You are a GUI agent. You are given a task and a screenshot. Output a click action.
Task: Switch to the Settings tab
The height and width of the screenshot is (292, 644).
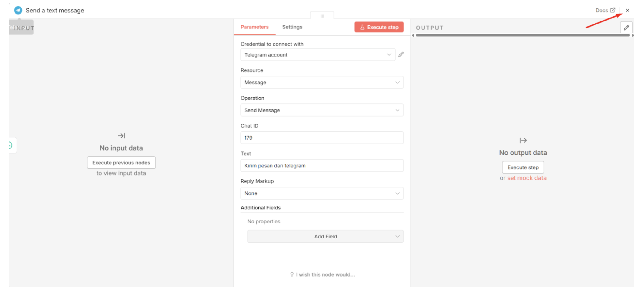(x=292, y=27)
